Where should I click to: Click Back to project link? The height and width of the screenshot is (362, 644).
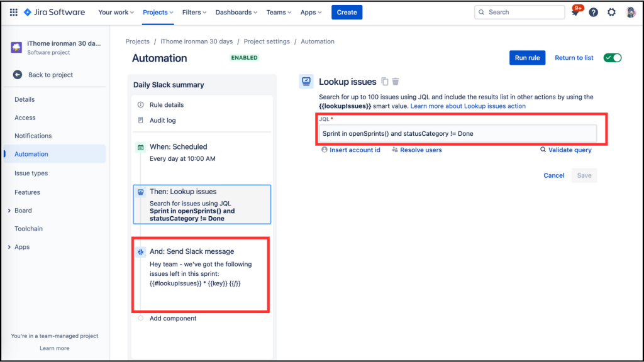coord(50,75)
